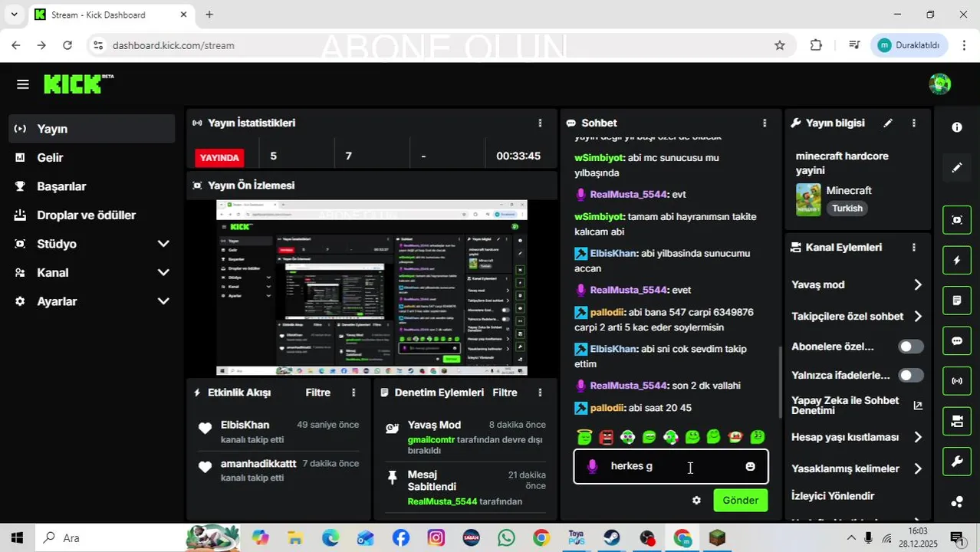
Task: Toggle Abonelere özel switch
Action: [x=911, y=347]
